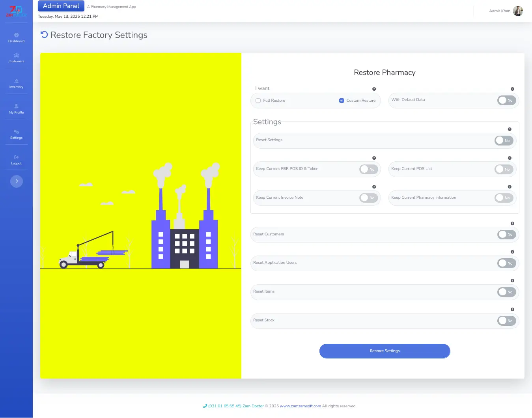Uncheck the Custom Restore checkbox
Image resolution: width=532 pixels, height=418 pixels.
342,101
